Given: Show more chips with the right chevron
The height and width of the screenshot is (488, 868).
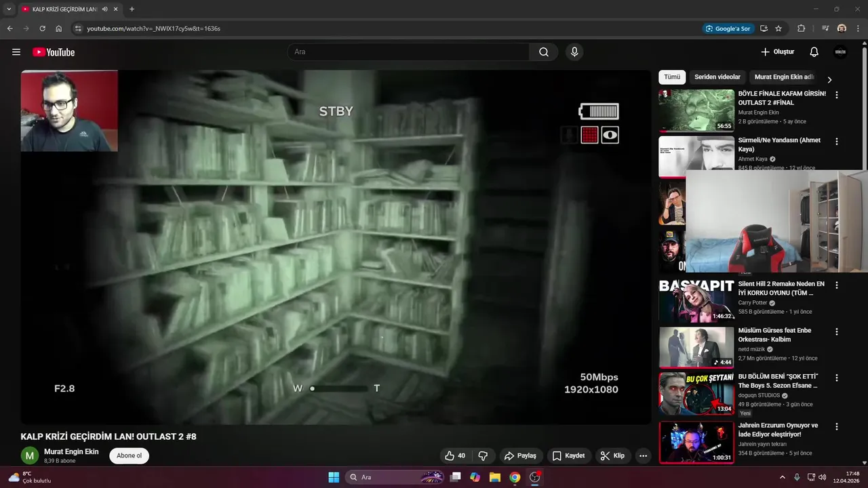Looking at the screenshot, I should tap(829, 79).
